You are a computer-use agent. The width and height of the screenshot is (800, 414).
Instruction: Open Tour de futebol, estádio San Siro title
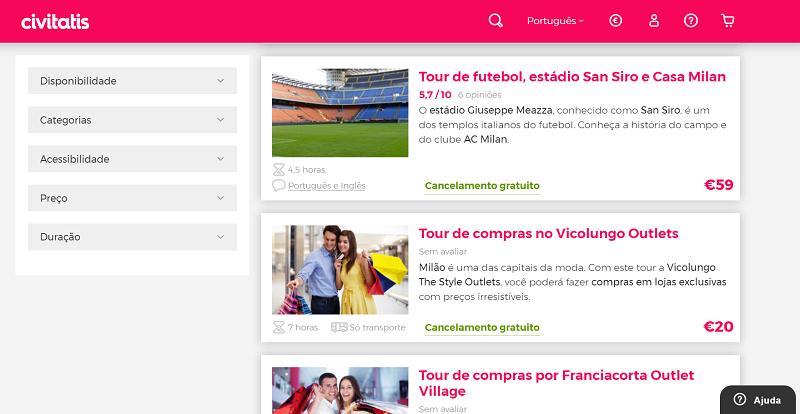pyautogui.click(x=572, y=77)
